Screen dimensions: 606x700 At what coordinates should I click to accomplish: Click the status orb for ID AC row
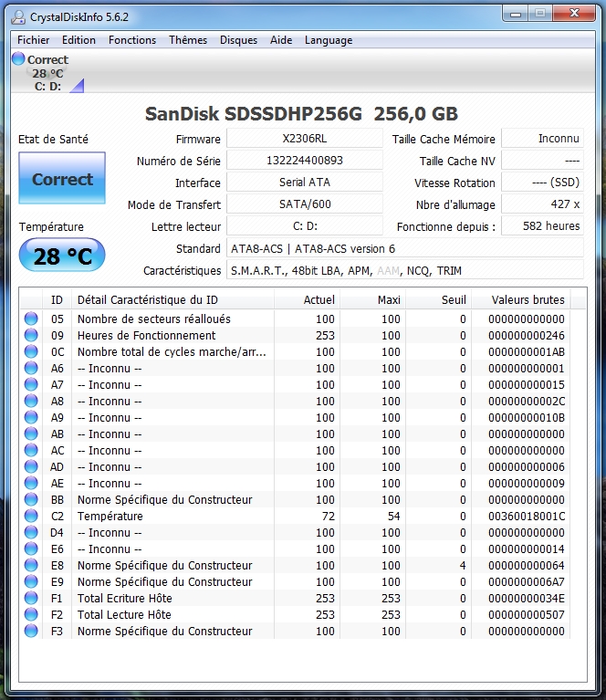coord(31,450)
